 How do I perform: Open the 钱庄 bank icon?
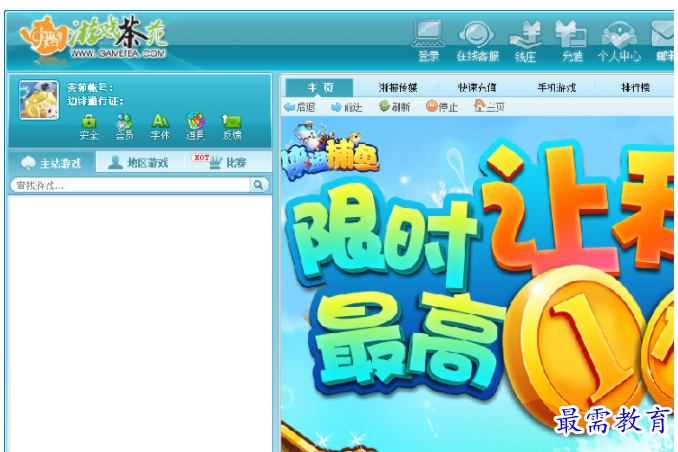[x=525, y=41]
